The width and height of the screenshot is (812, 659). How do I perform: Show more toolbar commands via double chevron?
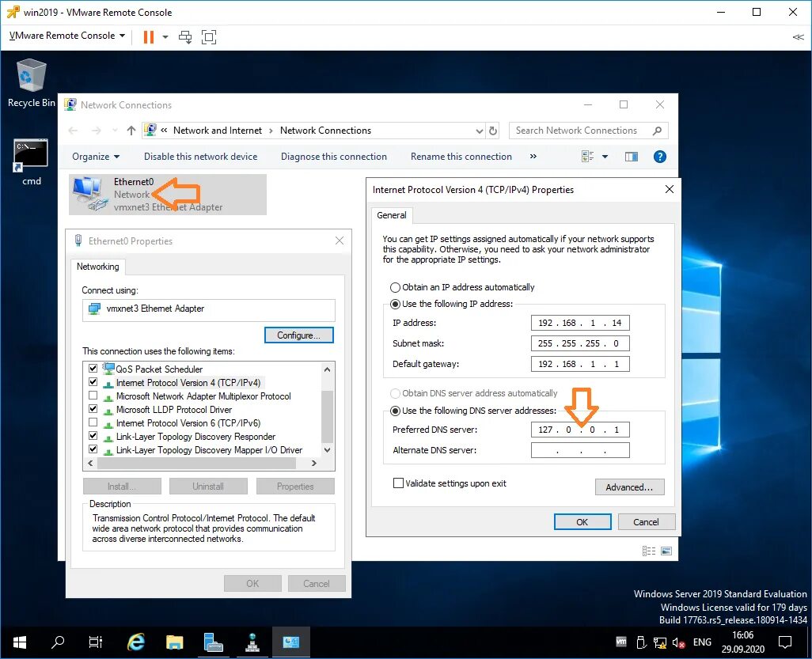[x=533, y=157]
